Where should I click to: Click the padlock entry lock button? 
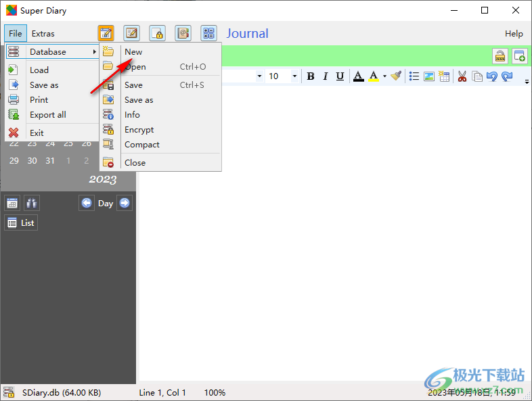pos(500,56)
